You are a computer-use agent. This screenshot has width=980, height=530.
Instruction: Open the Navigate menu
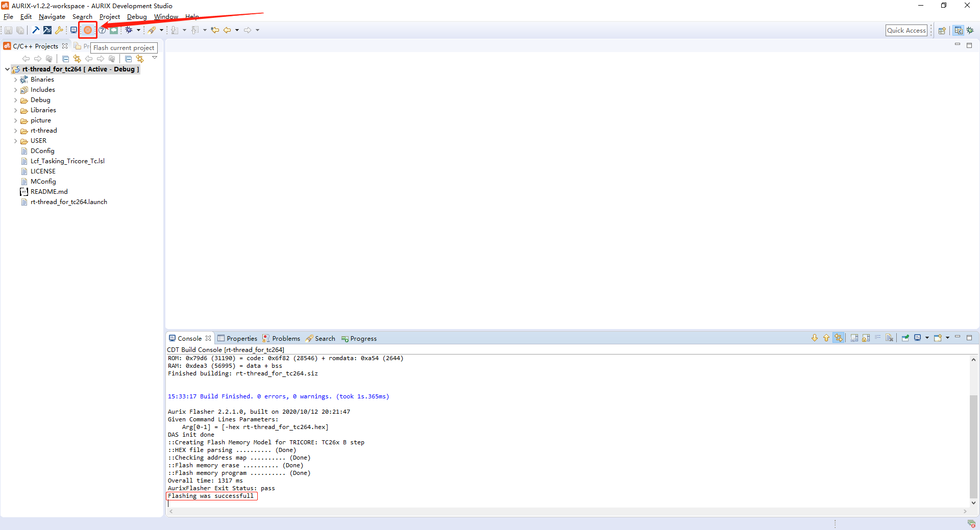tap(52, 17)
